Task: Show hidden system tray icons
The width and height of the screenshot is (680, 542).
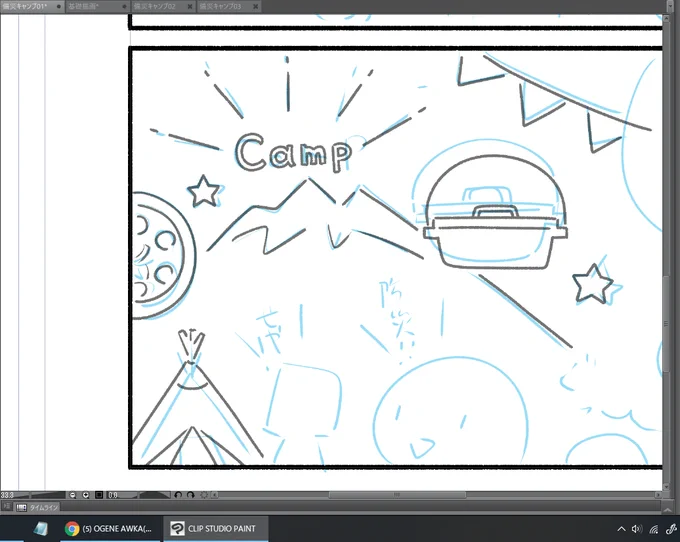Action: tap(621, 529)
